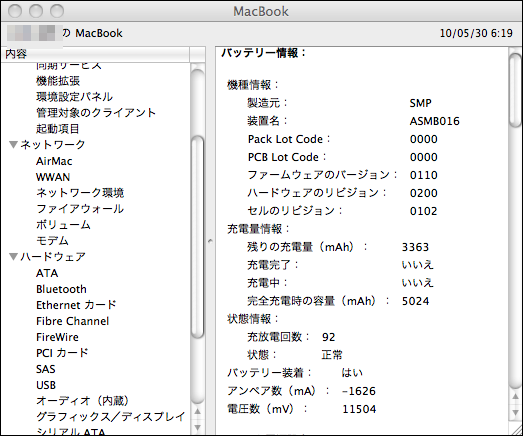Click the 10/05/30 6:19 timestamp
Screen dimensions: 523x436
coord(476,33)
